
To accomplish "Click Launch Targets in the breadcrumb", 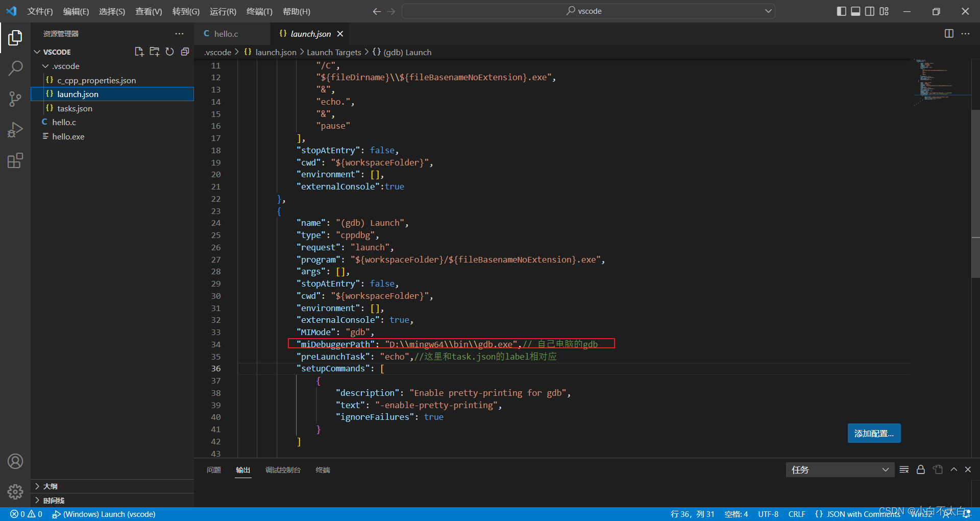I will (x=334, y=52).
